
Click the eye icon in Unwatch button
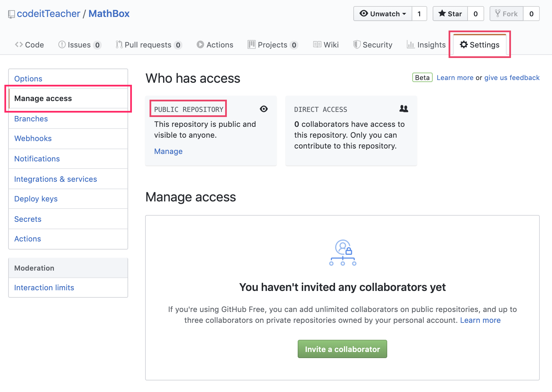(364, 13)
